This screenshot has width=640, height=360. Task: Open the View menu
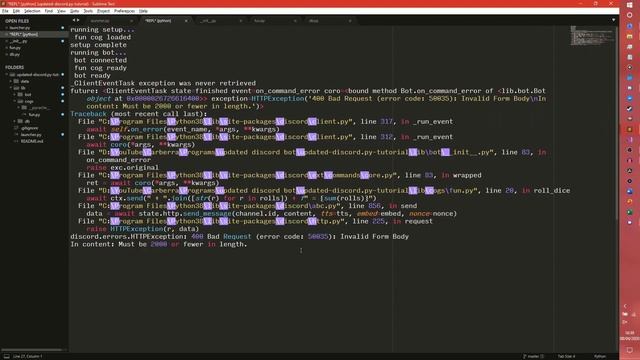(x=61, y=11)
